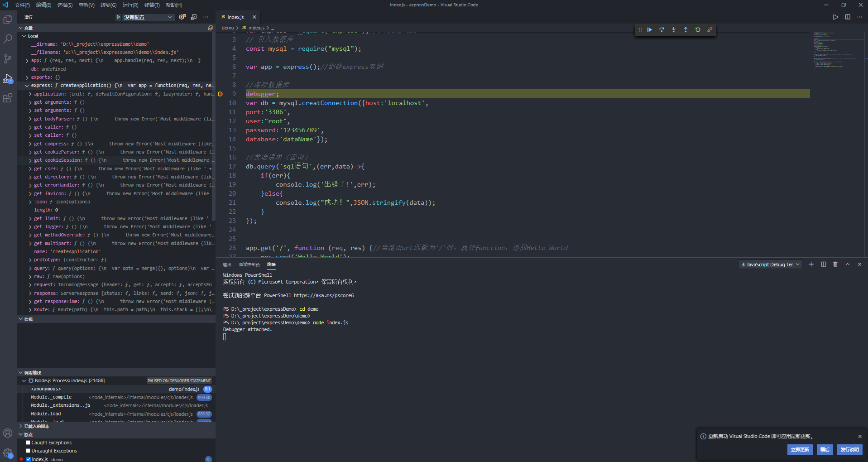Image resolution: width=868 pixels, height=462 pixels.
Task: Click the green start debugging arrow
Action: click(118, 17)
